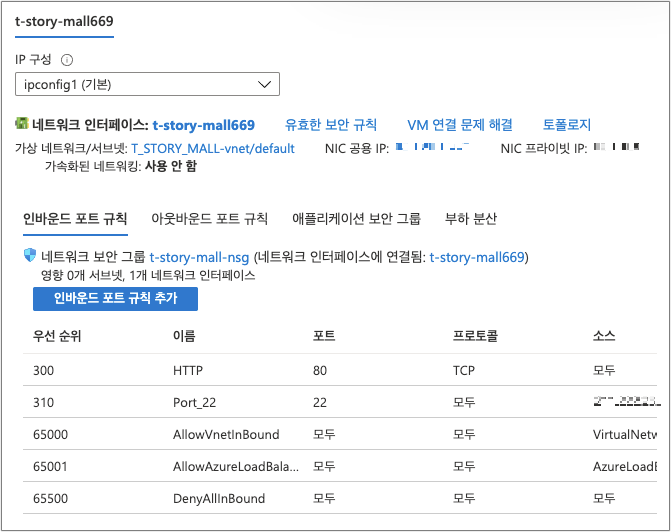Click the 인바운드 포트 규칙 추가 button
Image resolution: width=671 pixels, height=532 pixels.
[x=116, y=298]
